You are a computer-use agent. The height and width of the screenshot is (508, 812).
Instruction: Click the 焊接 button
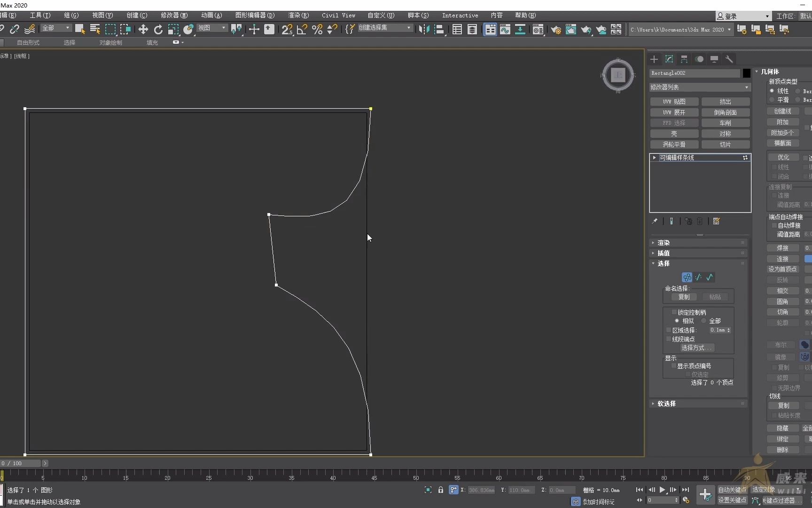coord(782,248)
